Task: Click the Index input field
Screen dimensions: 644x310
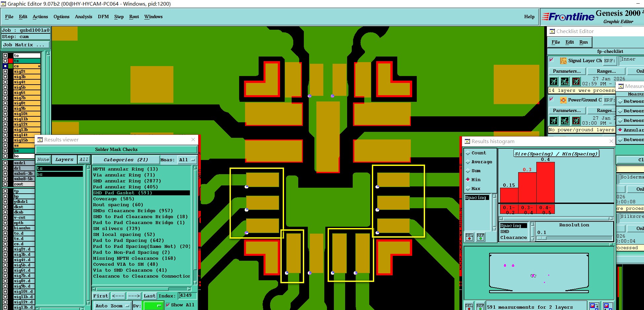Action: pos(187,295)
